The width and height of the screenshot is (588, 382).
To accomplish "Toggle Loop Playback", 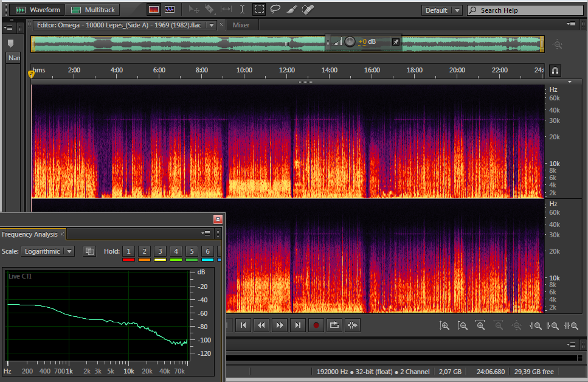I will [334, 325].
